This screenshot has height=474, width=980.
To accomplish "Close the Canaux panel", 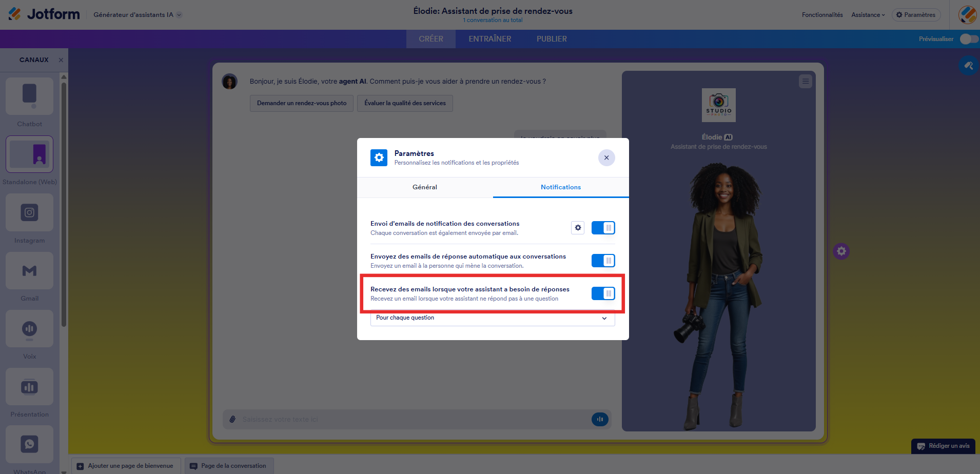I will (61, 60).
